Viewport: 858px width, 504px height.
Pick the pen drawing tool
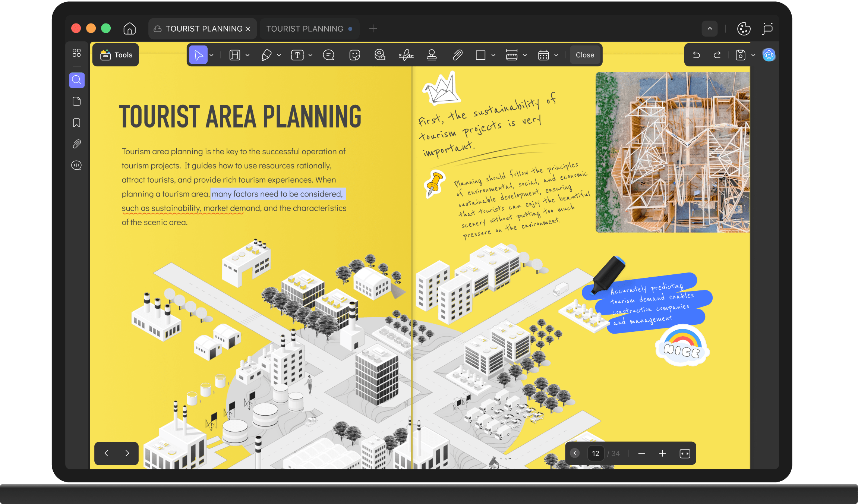[x=266, y=55]
